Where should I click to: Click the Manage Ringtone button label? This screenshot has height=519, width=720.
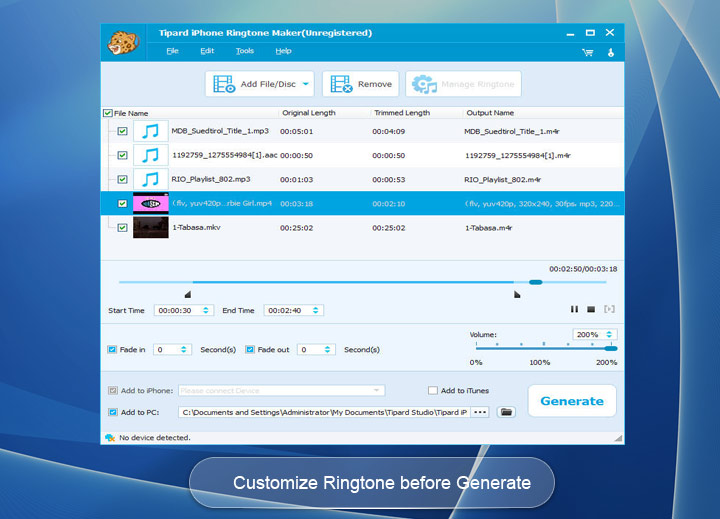(478, 84)
